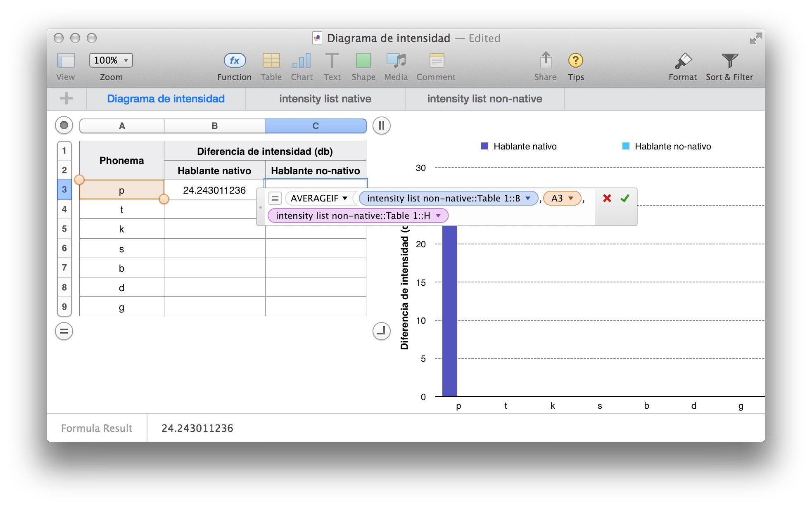This screenshot has width=812, height=507.
Task: Open A3 reference token dropdown
Action: pos(571,198)
